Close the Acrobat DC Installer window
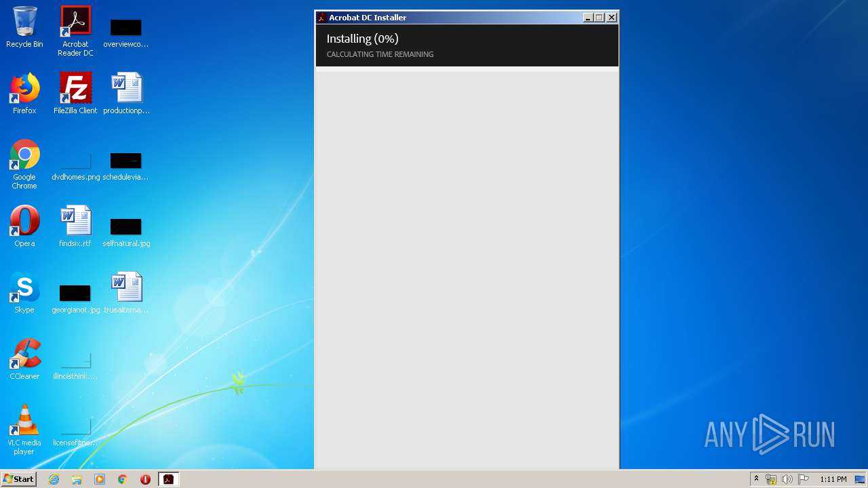Image resolution: width=868 pixels, height=488 pixels. [x=612, y=18]
